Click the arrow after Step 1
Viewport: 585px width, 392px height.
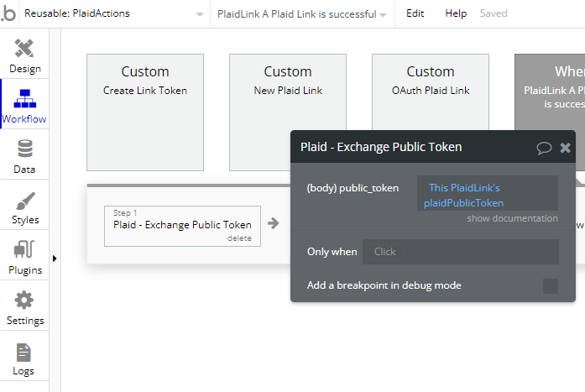coord(273,223)
